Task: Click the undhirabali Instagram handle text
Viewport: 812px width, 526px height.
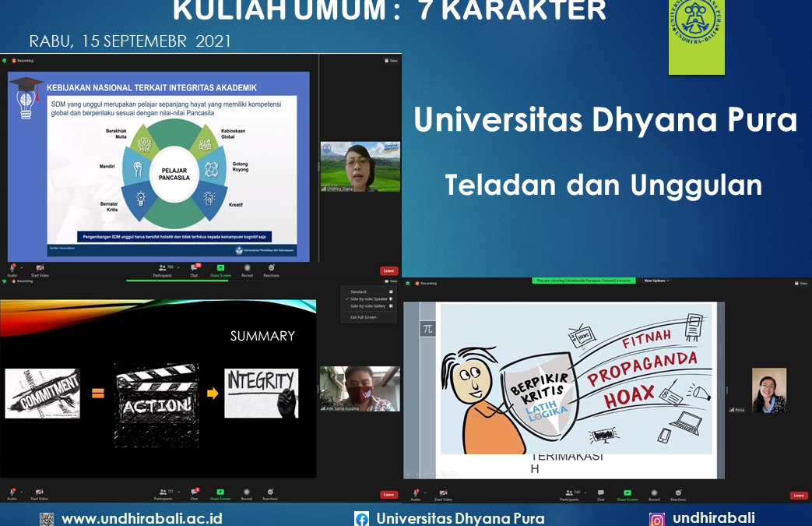Action: (714, 518)
